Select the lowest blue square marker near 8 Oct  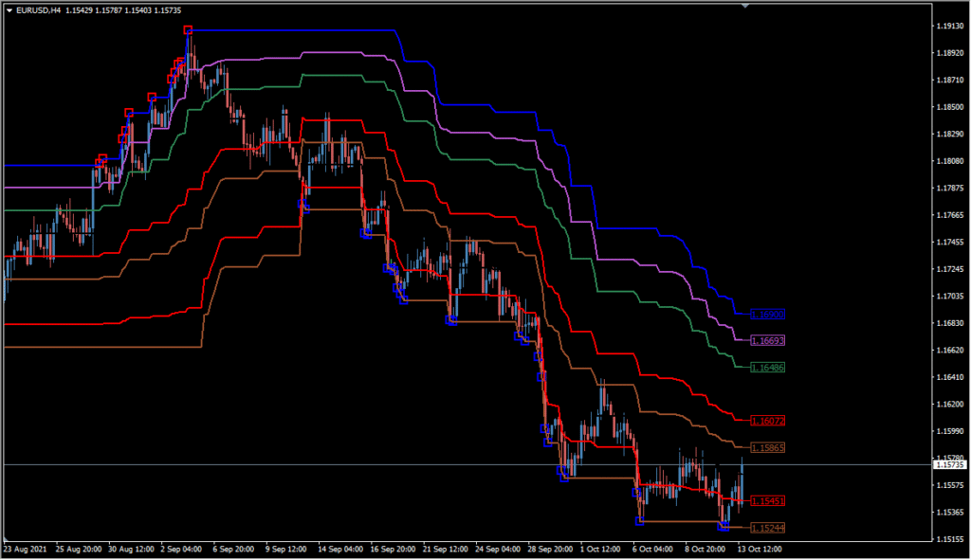[x=723, y=527]
